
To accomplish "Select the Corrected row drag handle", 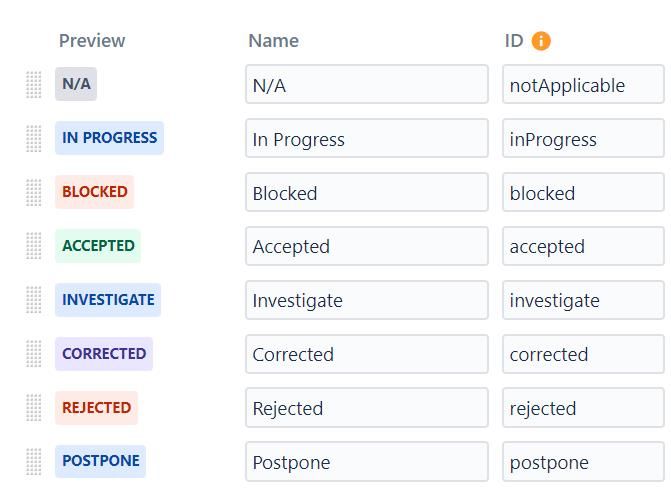I will [34, 354].
